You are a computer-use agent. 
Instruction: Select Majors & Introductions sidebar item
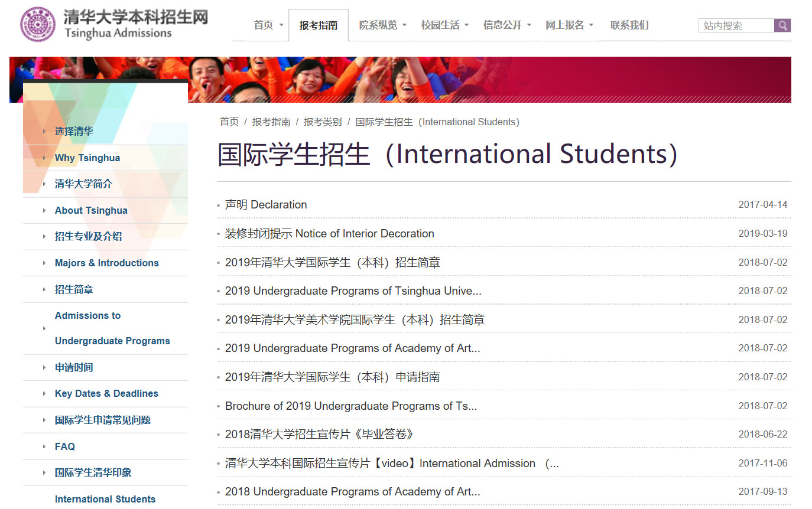106,263
